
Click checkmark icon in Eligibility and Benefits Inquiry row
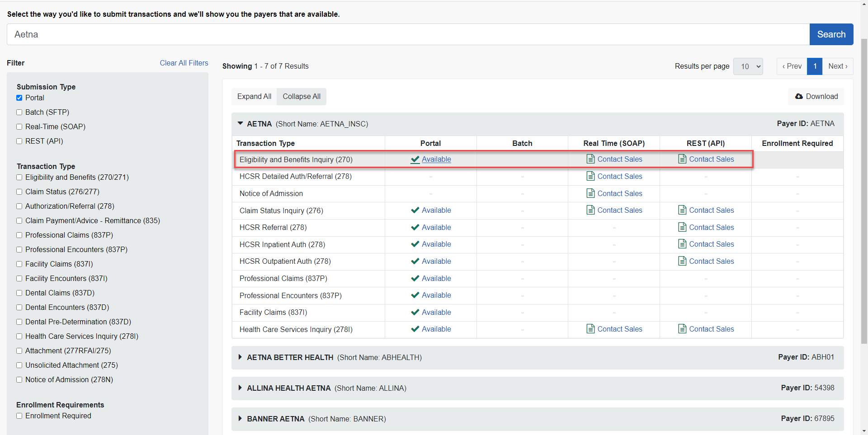point(415,159)
